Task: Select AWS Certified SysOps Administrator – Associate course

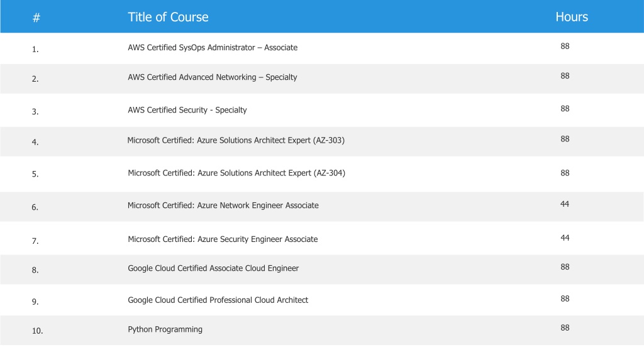Action: (x=213, y=48)
